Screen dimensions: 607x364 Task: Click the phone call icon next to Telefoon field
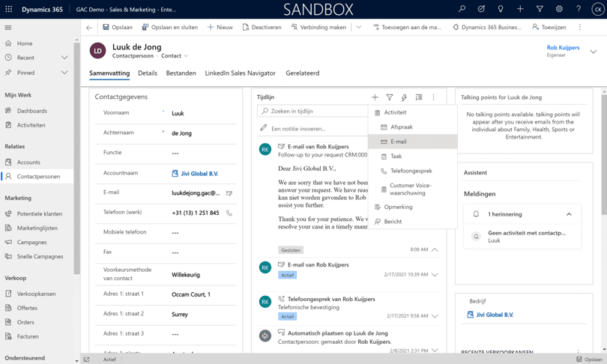click(229, 213)
